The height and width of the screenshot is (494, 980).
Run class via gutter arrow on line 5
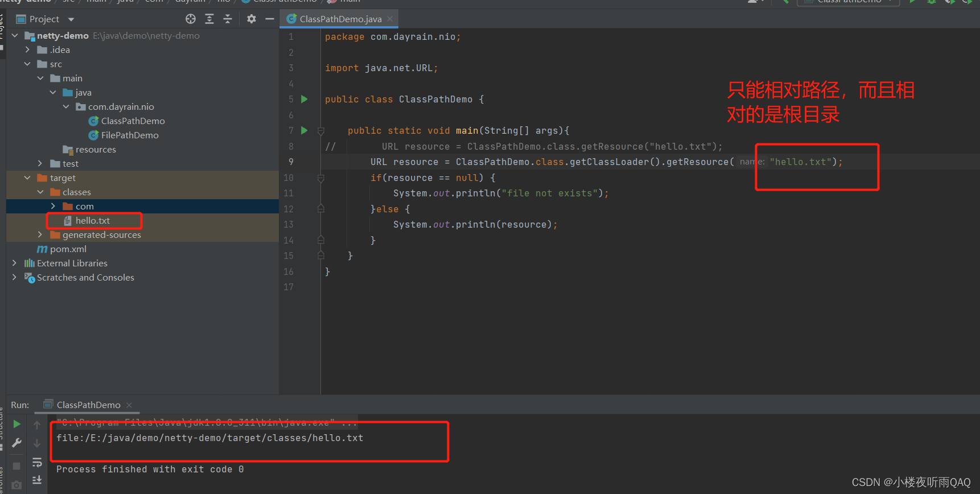[304, 99]
